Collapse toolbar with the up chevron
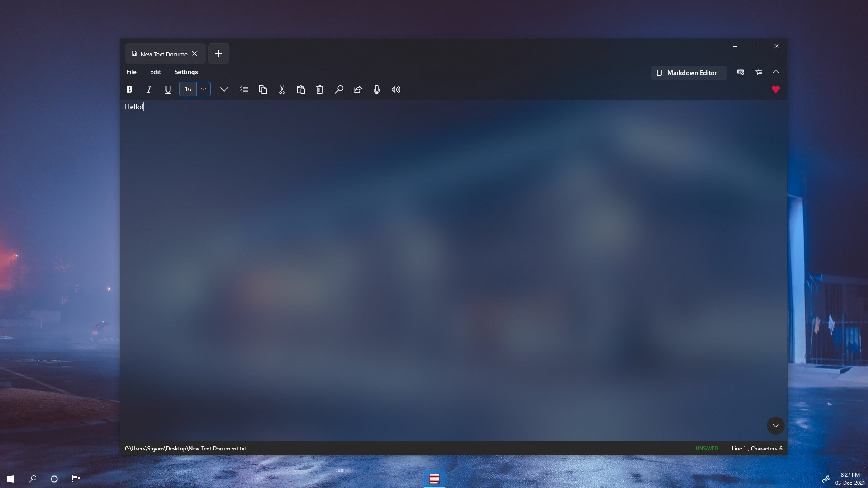 click(776, 72)
